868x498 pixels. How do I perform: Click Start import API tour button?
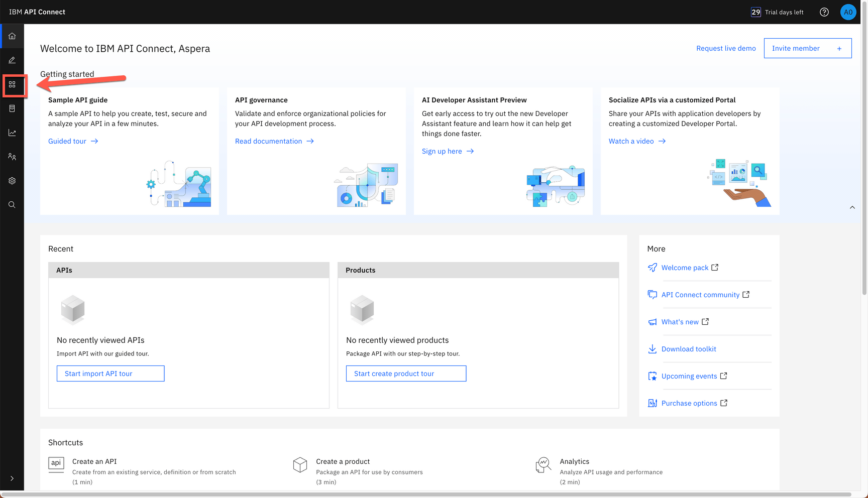click(111, 374)
